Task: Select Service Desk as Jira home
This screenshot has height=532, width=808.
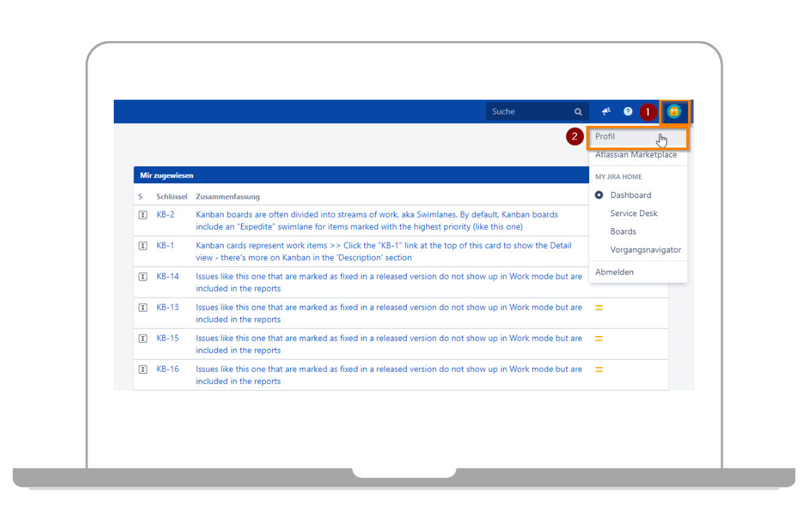Action: coord(634,213)
